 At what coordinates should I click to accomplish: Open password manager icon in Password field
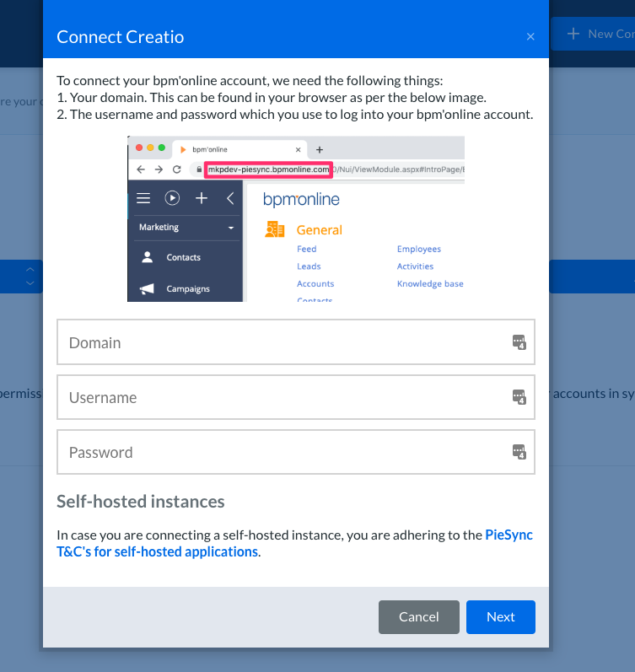tap(519, 452)
